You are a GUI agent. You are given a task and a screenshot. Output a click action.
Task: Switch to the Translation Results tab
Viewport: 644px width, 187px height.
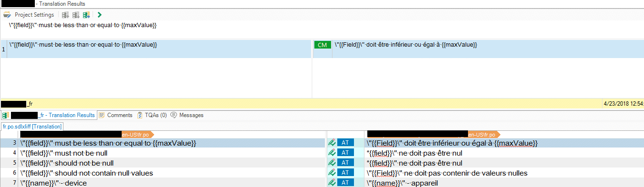coord(49,115)
